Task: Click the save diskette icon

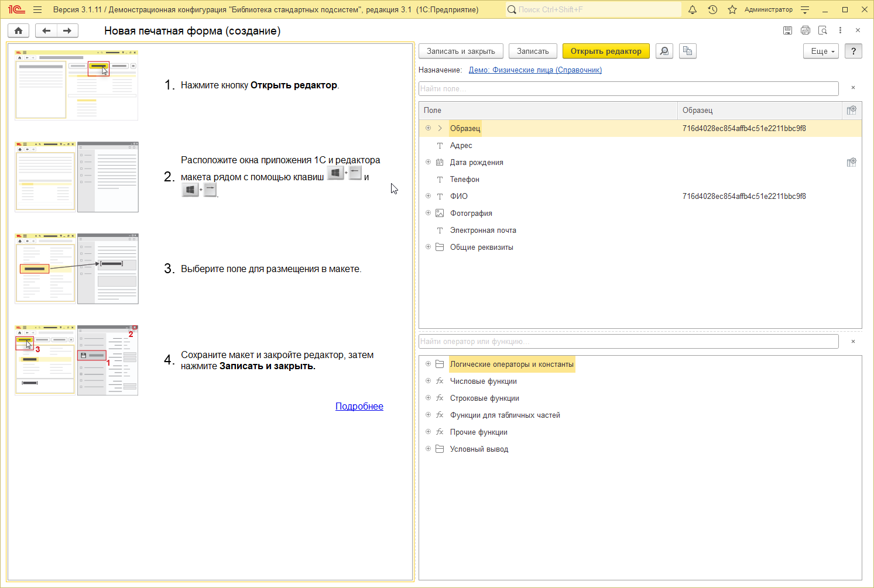Action: pos(787,30)
